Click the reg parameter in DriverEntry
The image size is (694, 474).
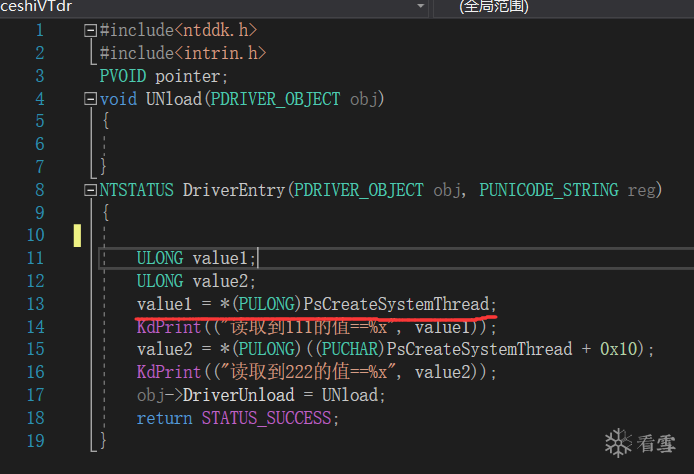pos(641,191)
